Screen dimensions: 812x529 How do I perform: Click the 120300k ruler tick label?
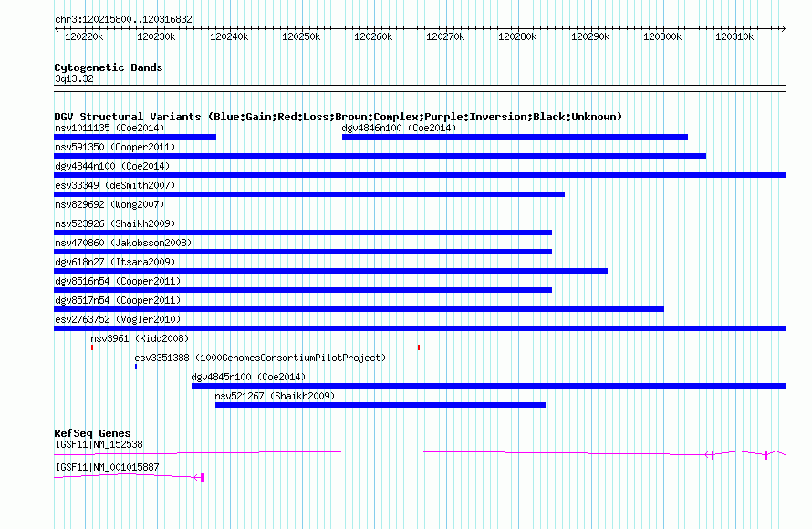662,36
